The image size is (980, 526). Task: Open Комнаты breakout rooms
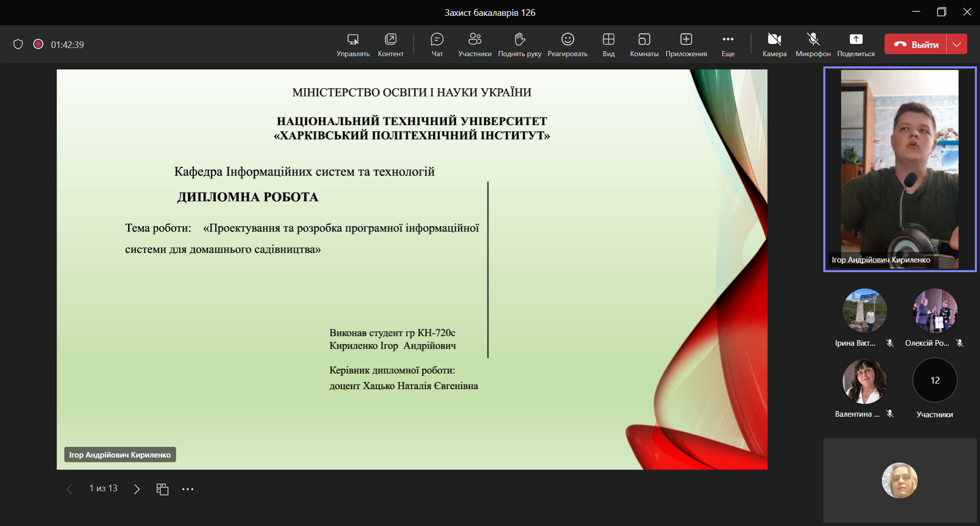[644, 44]
